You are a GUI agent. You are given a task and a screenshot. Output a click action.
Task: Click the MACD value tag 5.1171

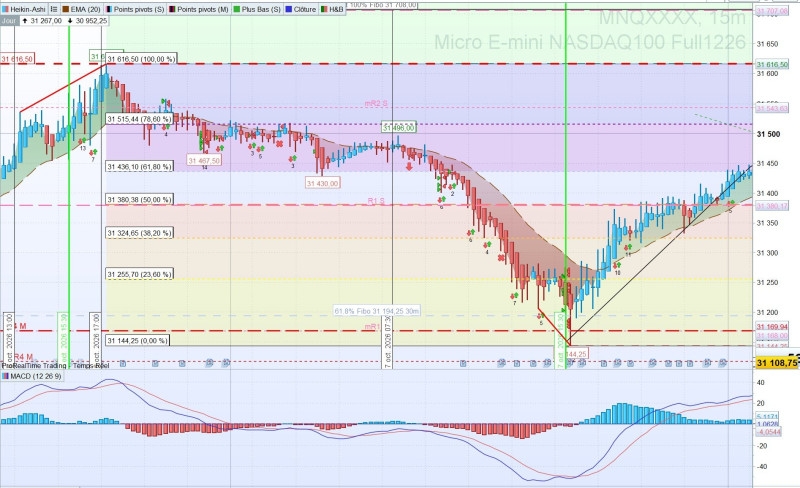(x=768, y=417)
